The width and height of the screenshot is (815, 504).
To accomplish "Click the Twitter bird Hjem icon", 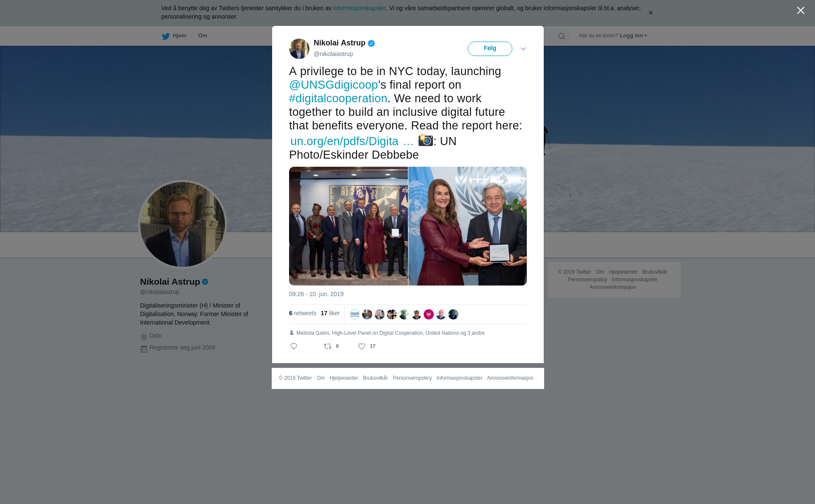I will 166,36.
